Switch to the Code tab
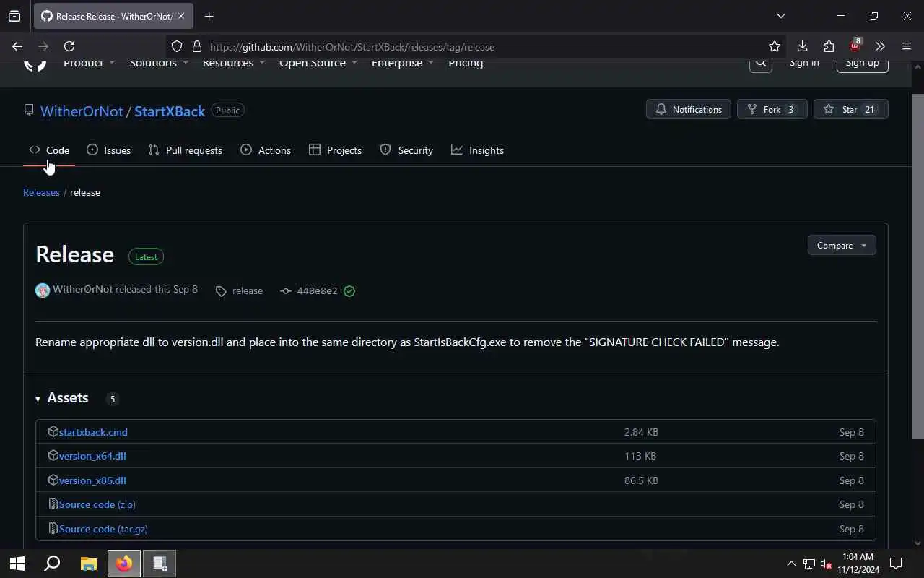The width and height of the screenshot is (924, 578). pos(49,150)
